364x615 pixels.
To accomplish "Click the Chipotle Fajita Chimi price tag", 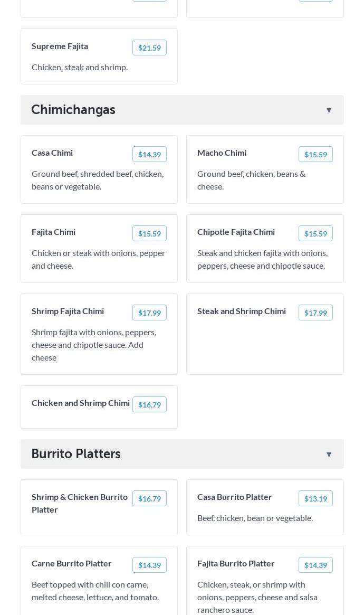I will [315, 234].
